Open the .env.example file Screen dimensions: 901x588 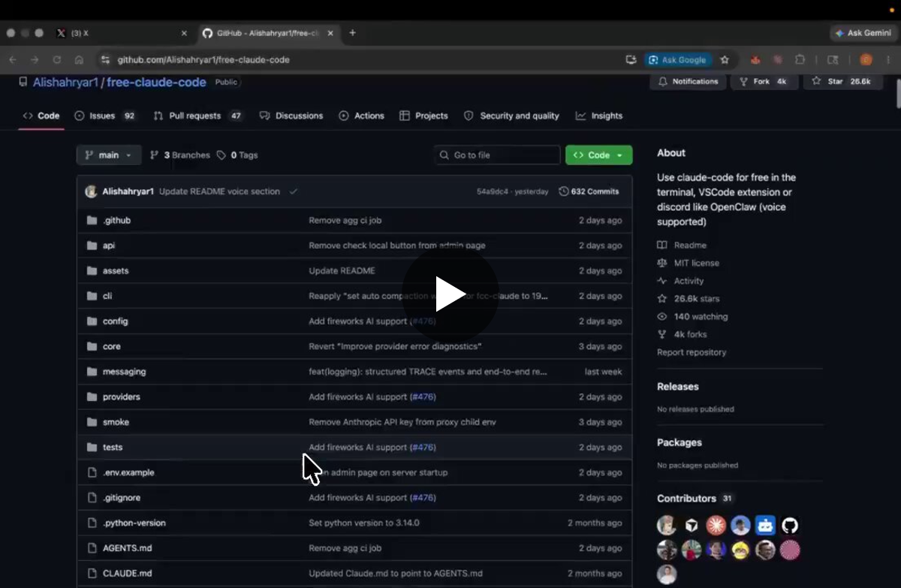pyautogui.click(x=128, y=472)
